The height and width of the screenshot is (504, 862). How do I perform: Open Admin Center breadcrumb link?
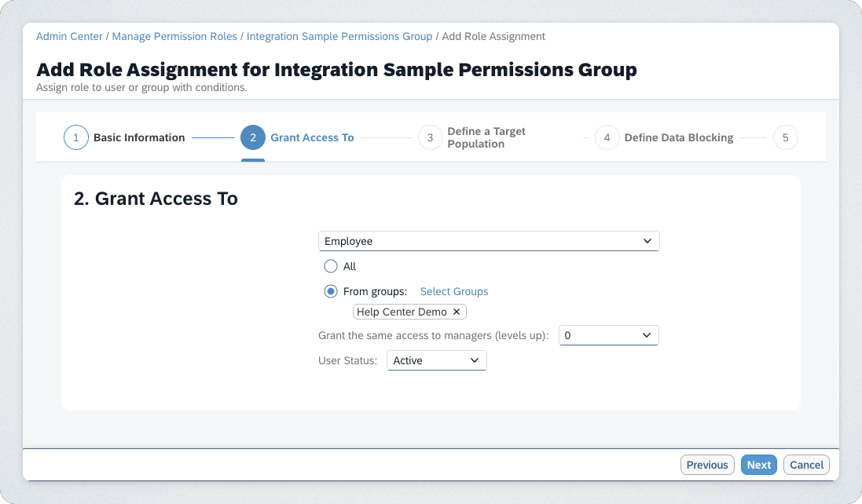tap(69, 37)
